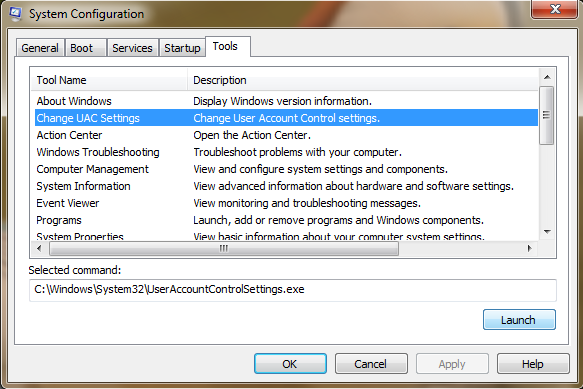
Task: Click the Cancel button
Action: [371, 364]
